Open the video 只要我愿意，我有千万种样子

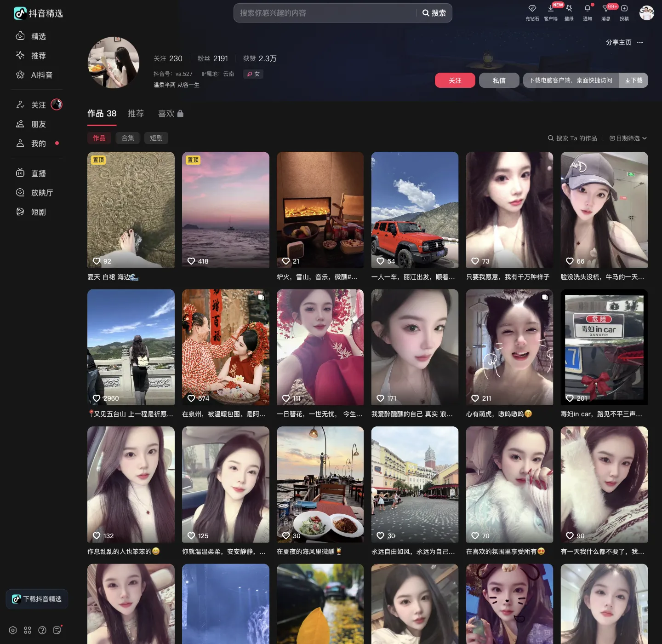click(510, 210)
